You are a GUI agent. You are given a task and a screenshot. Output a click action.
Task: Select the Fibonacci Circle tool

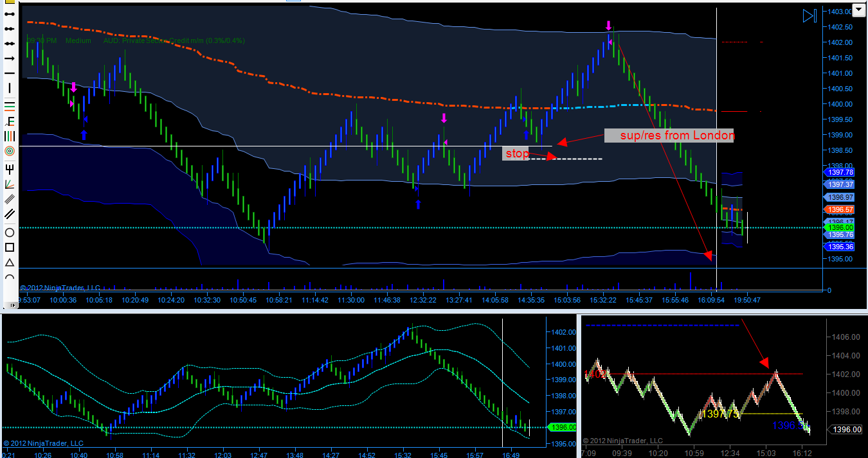pyautogui.click(x=10, y=151)
